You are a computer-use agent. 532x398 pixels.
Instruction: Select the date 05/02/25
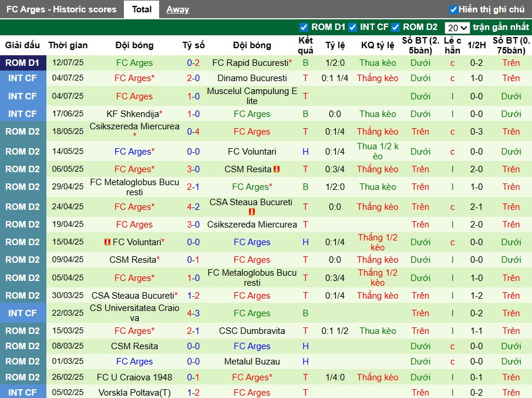pos(68,393)
